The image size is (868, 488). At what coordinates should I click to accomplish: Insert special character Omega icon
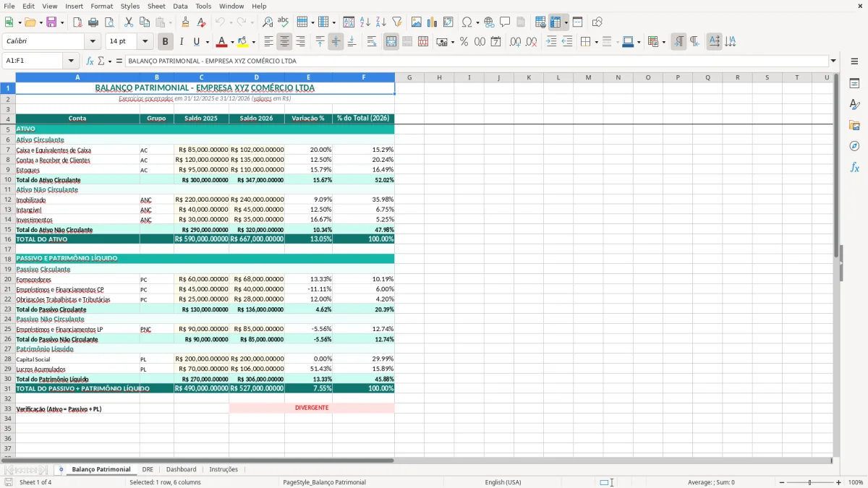[x=467, y=22]
